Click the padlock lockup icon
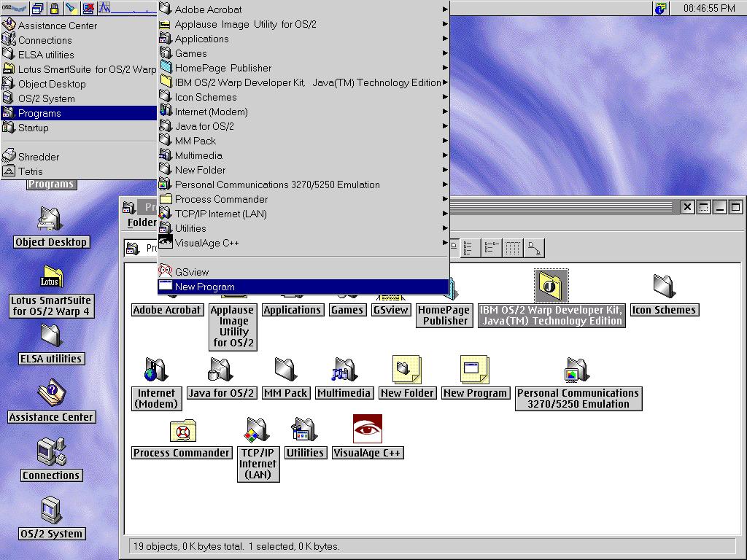The height and width of the screenshot is (560, 747). (54, 7)
